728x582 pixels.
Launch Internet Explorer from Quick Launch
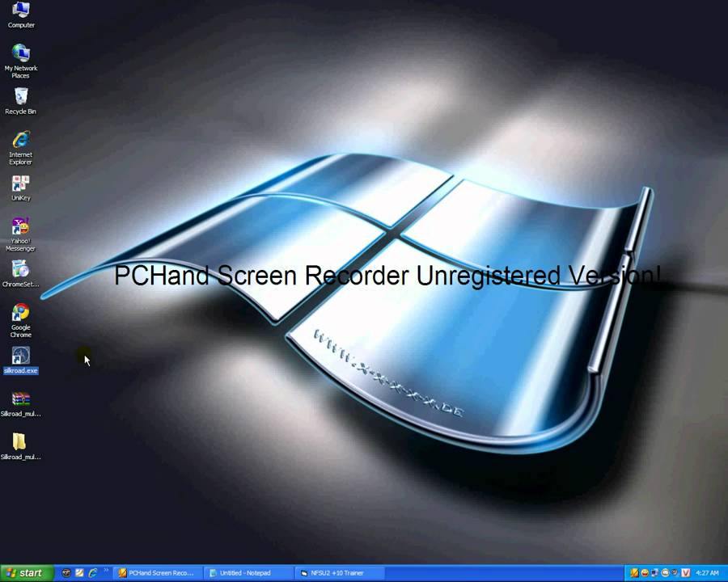(x=93, y=573)
